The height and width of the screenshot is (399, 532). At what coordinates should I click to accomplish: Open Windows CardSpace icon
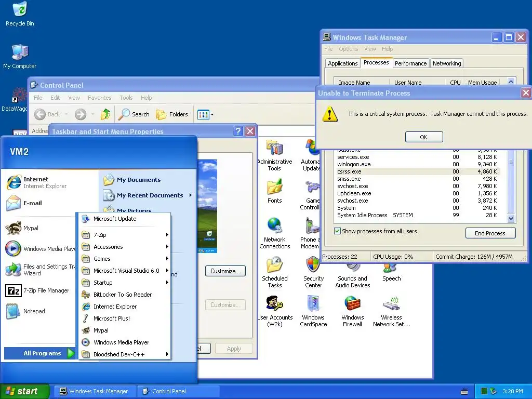click(x=313, y=311)
